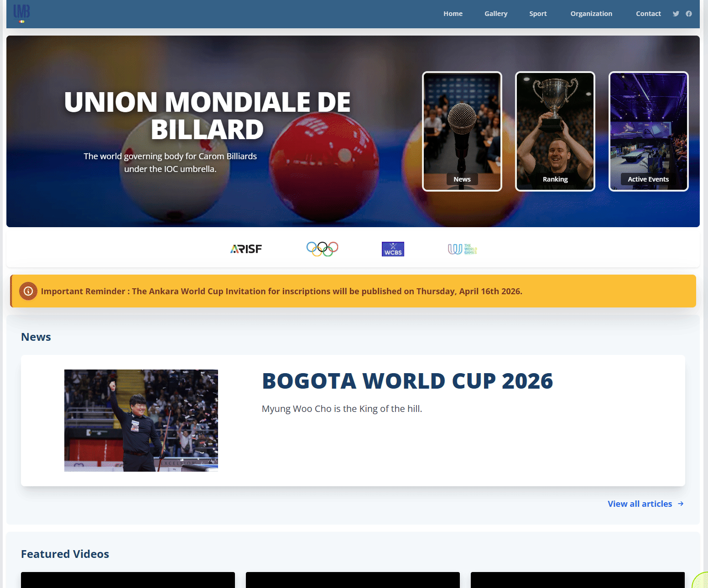Go to the Home menu item
This screenshot has width=708, height=588.
click(x=453, y=14)
